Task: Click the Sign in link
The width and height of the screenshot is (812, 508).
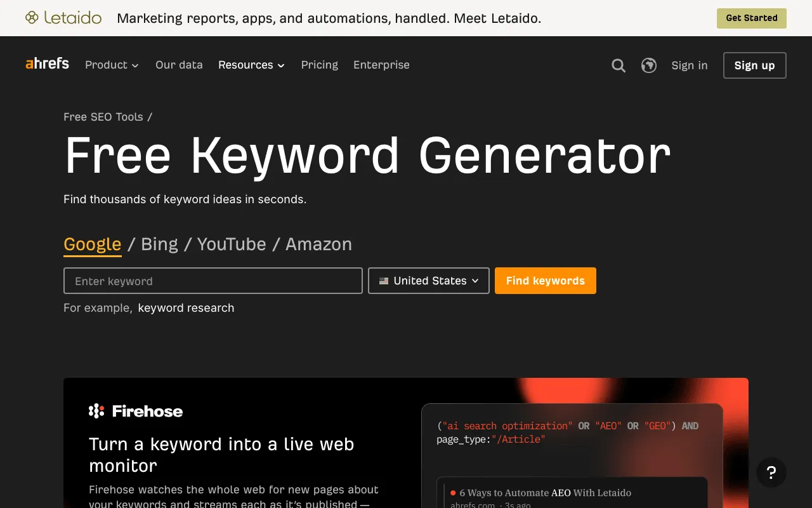Action: (690, 65)
